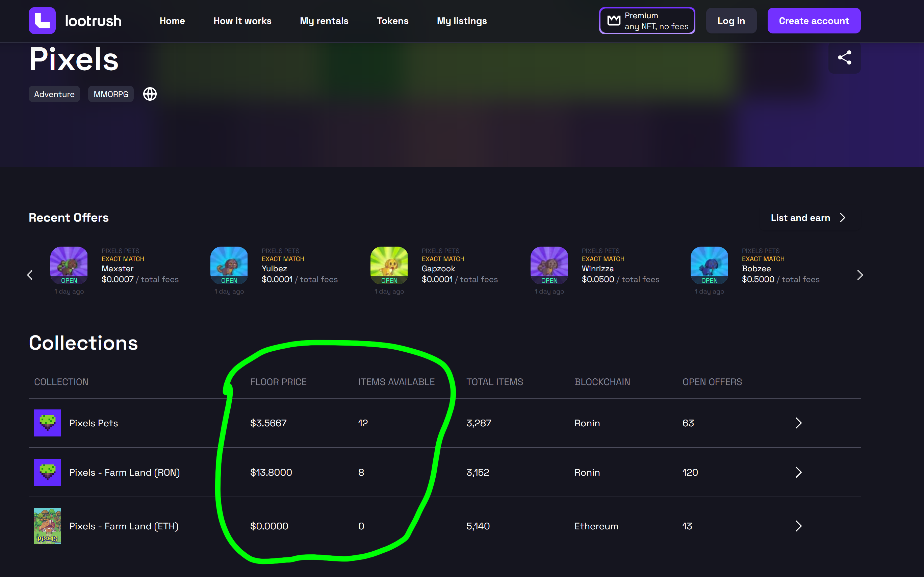Click the Pixels Pets collection icon
The image size is (924, 577).
[x=47, y=423]
